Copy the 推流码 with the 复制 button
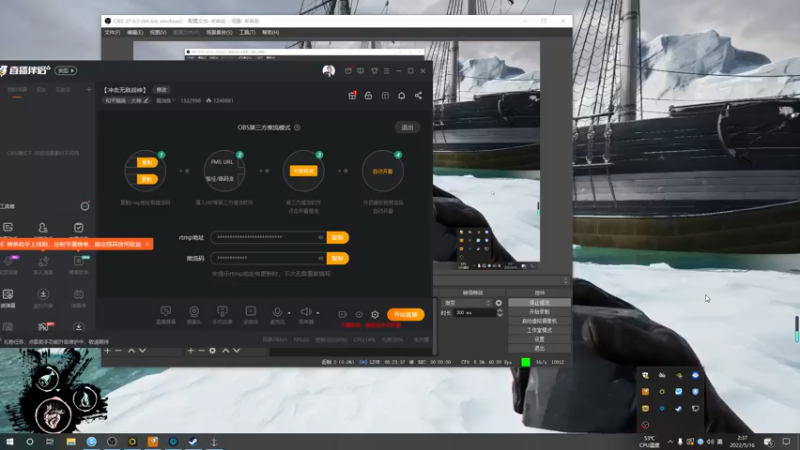 coord(337,258)
